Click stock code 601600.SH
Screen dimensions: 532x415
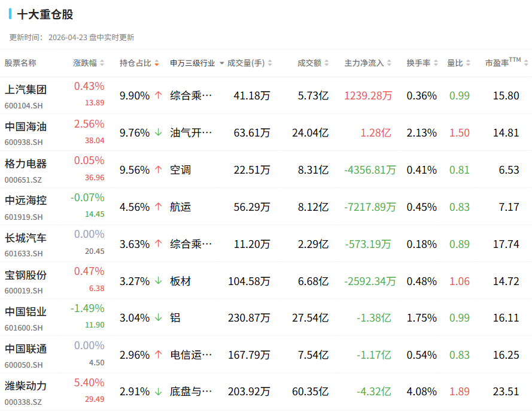(24, 328)
